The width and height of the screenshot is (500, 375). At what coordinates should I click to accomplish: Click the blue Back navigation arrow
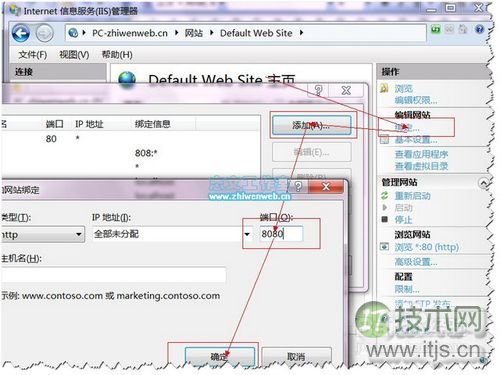pos(21,33)
